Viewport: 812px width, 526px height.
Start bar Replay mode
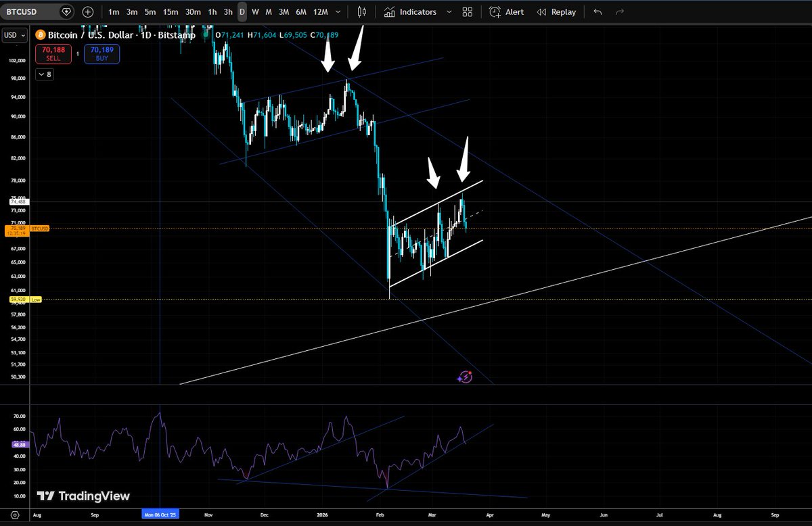point(556,12)
